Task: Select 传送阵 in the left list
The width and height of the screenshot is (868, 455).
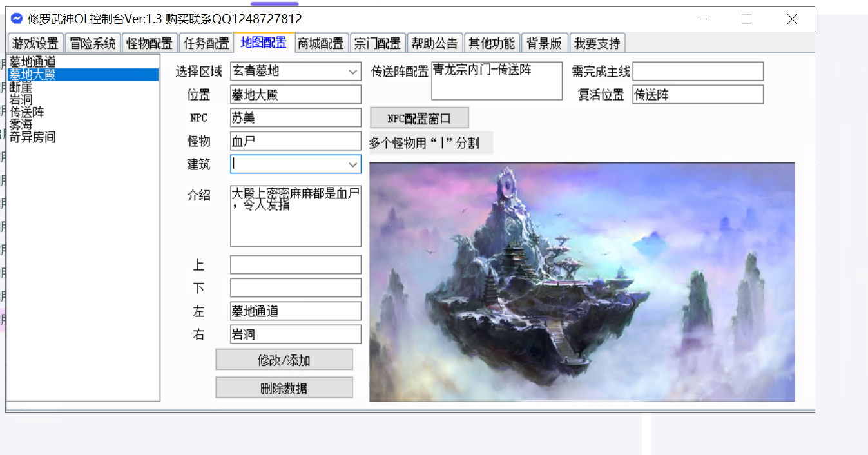Action: pos(26,112)
